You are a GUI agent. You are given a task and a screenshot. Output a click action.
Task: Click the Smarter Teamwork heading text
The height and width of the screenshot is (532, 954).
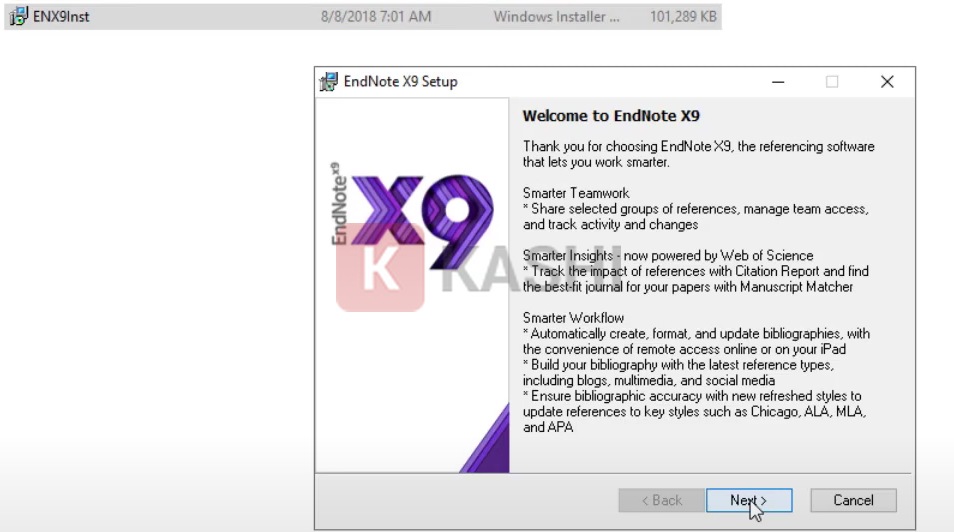coord(576,193)
